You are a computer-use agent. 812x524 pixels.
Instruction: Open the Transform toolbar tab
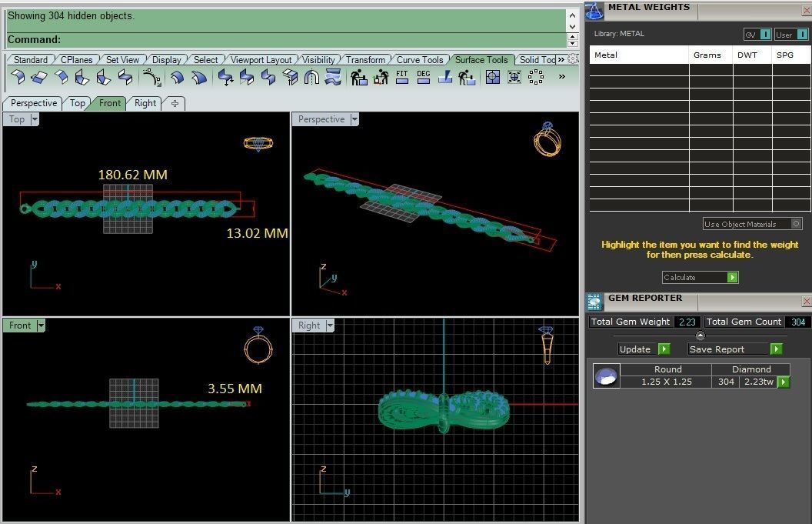(x=365, y=59)
